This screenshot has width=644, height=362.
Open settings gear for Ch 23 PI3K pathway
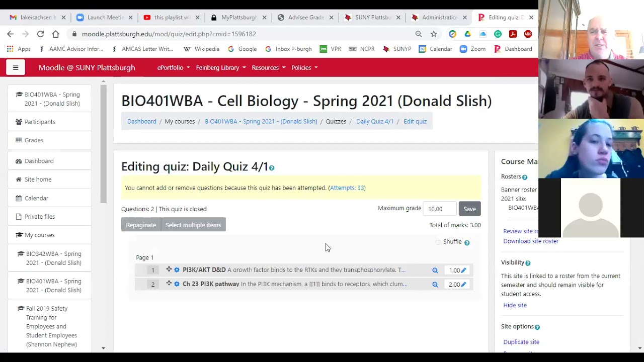(177, 284)
